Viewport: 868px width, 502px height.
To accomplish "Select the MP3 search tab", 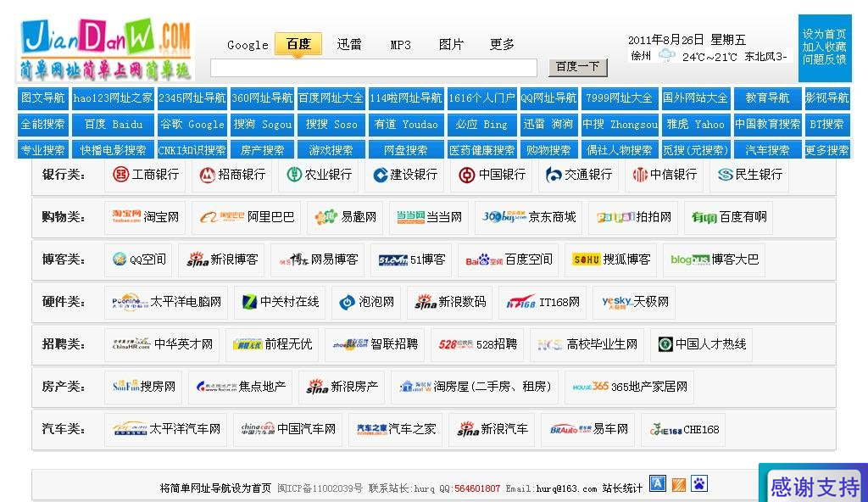I will (x=400, y=45).
